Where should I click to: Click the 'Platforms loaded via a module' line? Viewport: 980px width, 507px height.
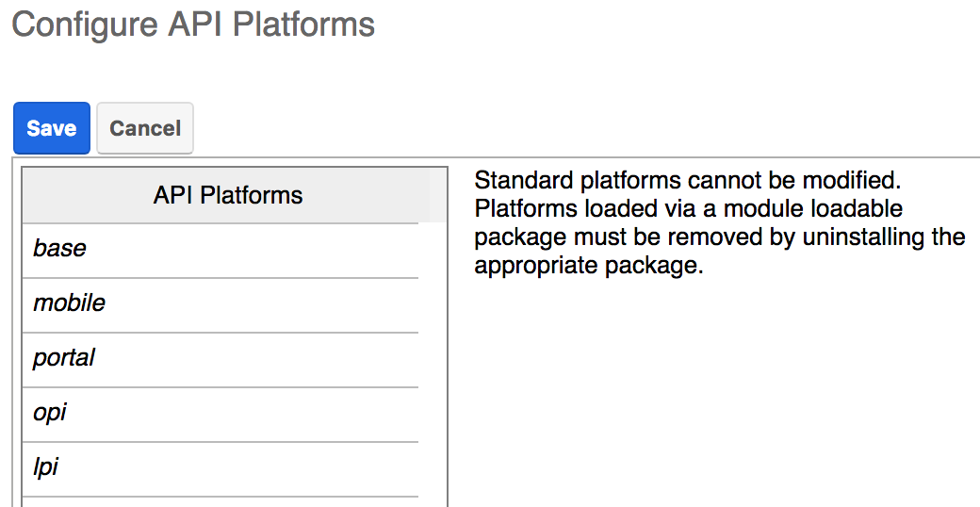(x=688, y=208)
